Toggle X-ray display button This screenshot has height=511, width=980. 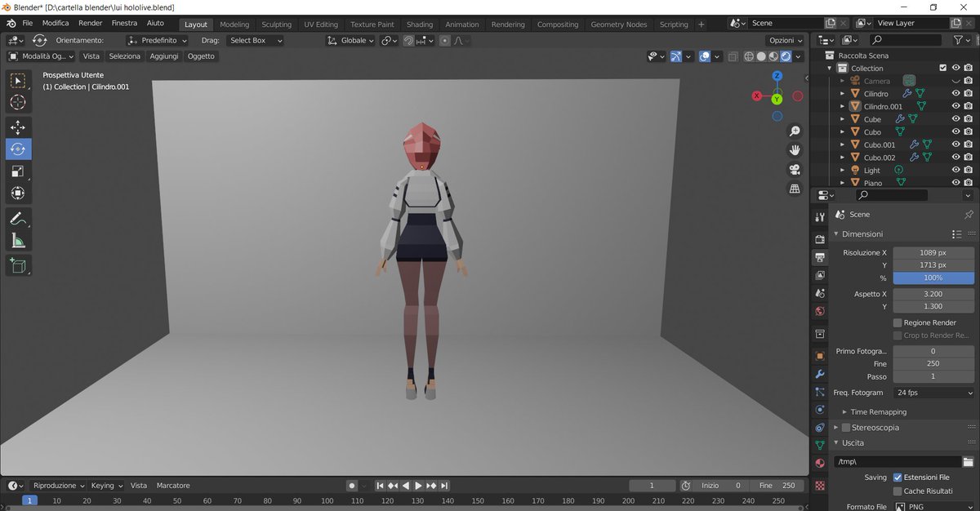coord(733,56)
